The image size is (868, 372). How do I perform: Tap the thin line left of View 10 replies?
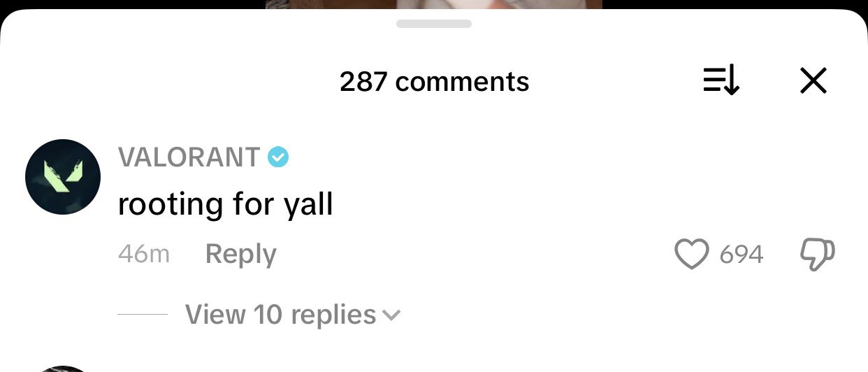143,315
